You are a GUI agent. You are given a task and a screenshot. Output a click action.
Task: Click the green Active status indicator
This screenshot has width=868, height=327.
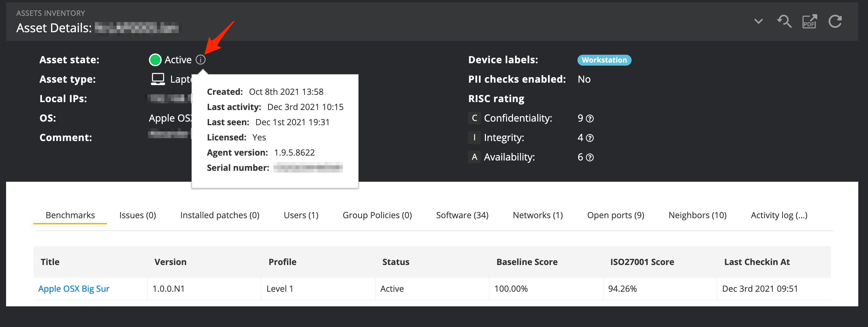155,60
